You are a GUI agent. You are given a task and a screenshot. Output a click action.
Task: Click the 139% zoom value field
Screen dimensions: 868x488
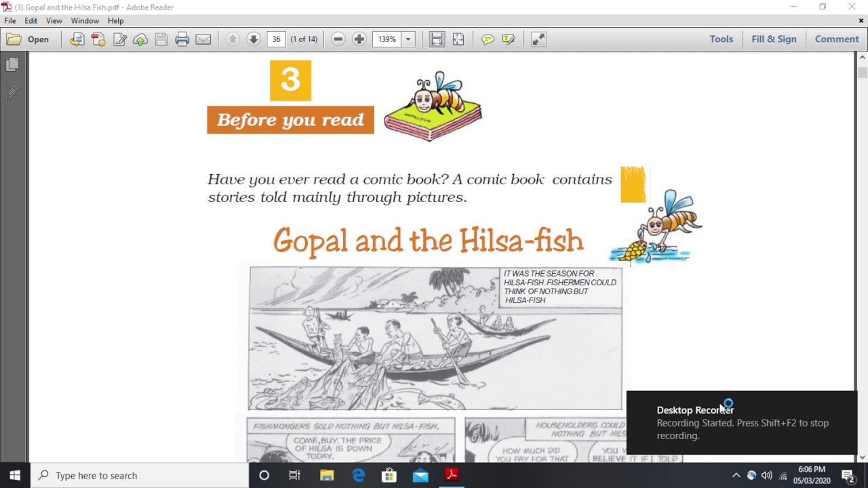(x=387, y=39)
